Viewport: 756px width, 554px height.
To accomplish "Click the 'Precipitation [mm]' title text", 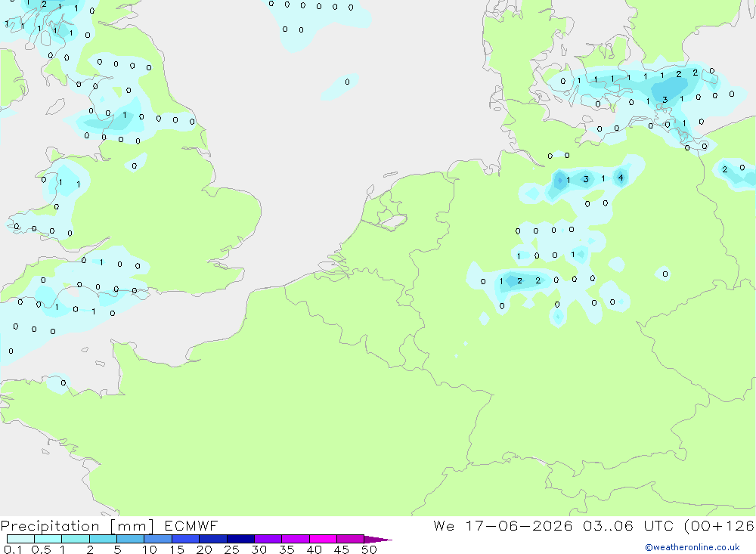I will (77, 526).
